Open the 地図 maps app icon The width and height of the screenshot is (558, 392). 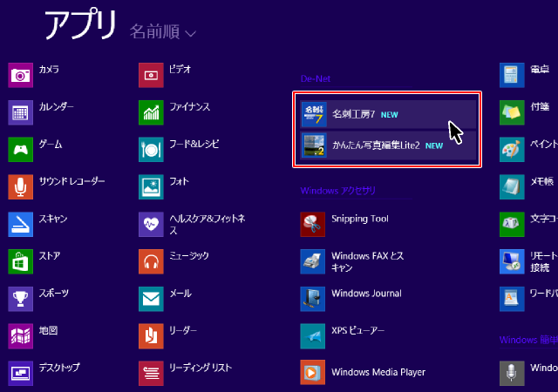pyautogui.click(x=21, y=336)
